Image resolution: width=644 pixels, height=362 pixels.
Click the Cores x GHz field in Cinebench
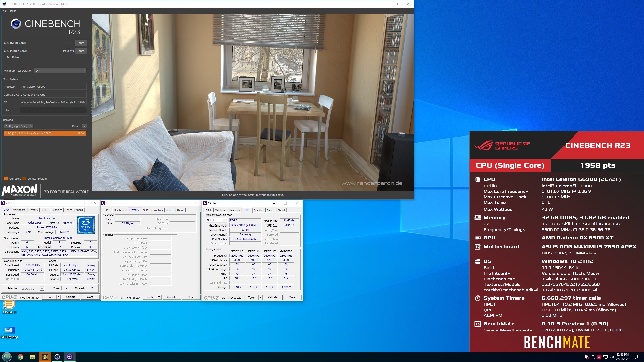tap(53, 95)
